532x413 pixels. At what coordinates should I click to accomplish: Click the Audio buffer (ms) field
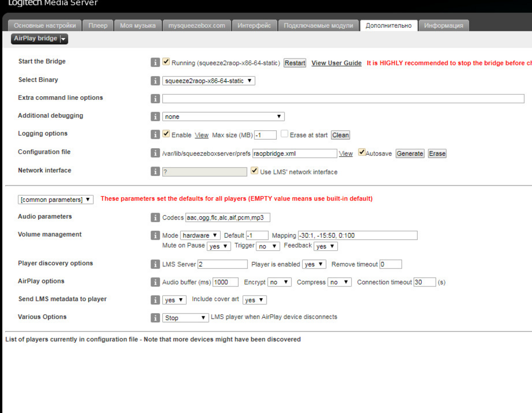pos(225,282)
